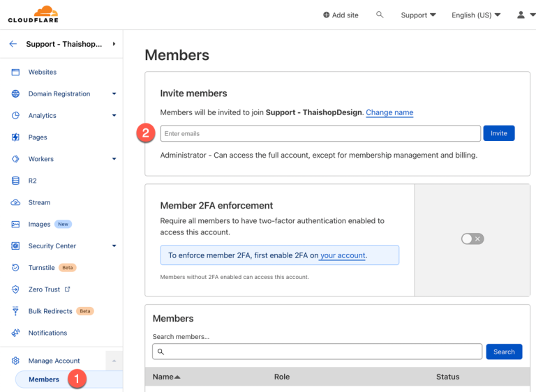Select Members under Manage Account

[44, 379]
